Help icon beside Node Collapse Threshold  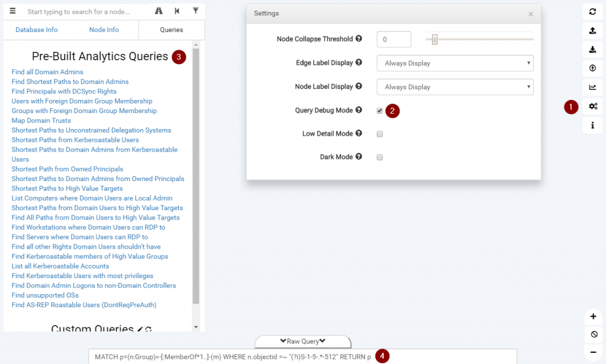[x=359, y=38]
